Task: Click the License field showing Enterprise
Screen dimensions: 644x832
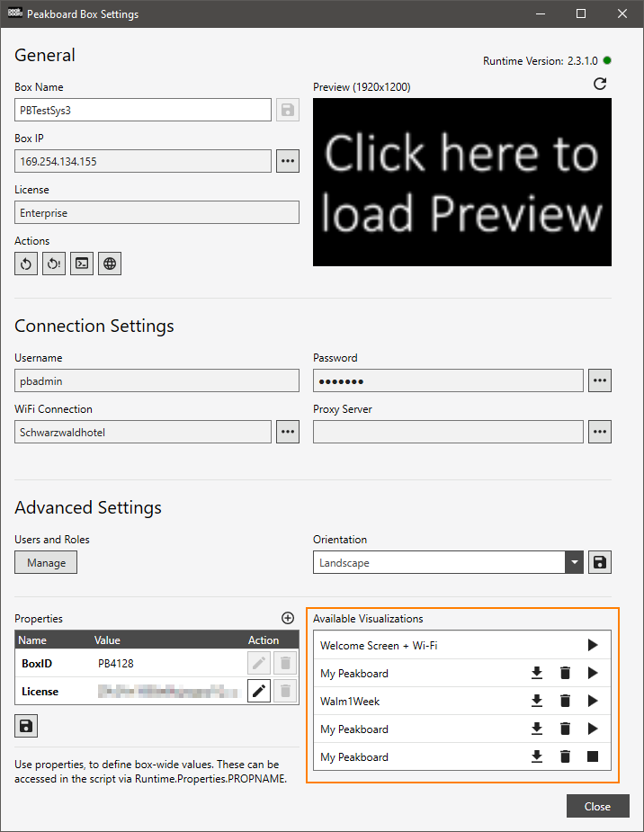Action: [x=157, y=212]
